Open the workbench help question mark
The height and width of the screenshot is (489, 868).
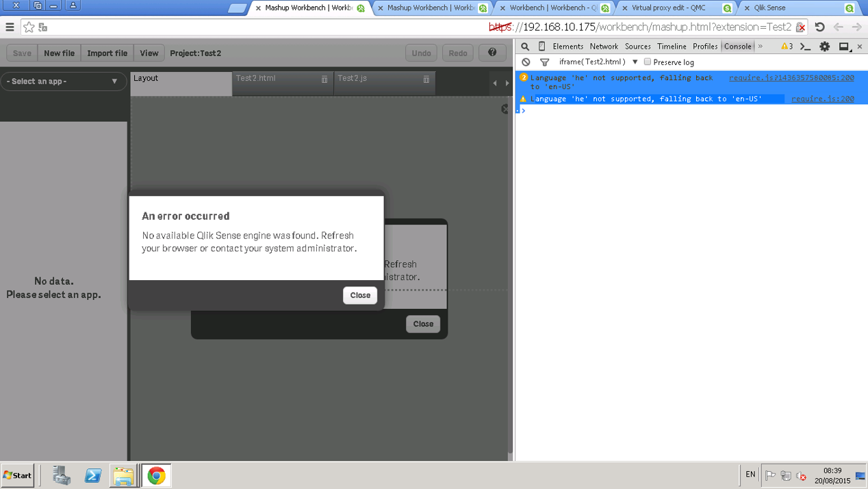pyautogui.click(x=492, y=53)
